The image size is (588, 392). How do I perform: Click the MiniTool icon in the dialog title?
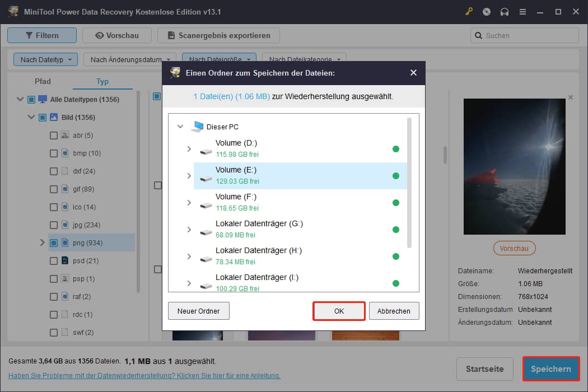(175, 72)
